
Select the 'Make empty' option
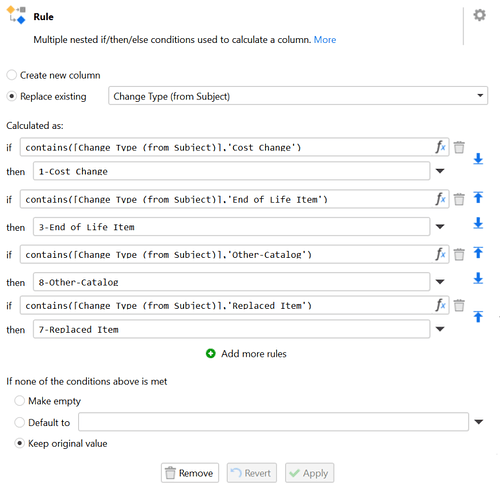pyautogui.click(x=19, y=401)
